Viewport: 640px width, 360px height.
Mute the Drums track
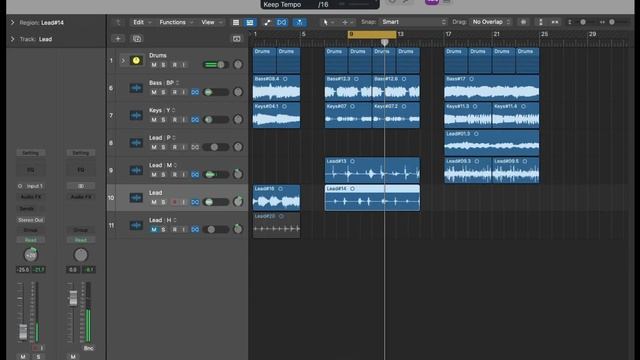[154, 65]
